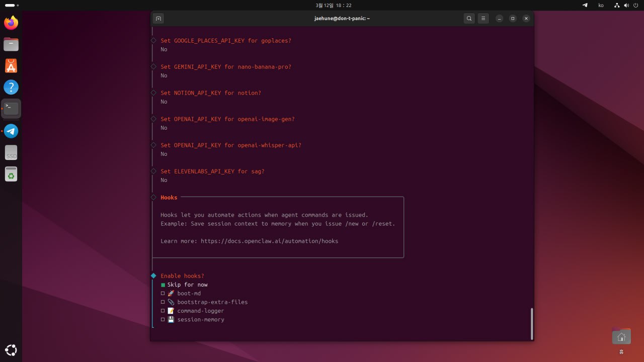Enable the session-memory hook checkbox
644x362 pixels.
coord(163,320)
